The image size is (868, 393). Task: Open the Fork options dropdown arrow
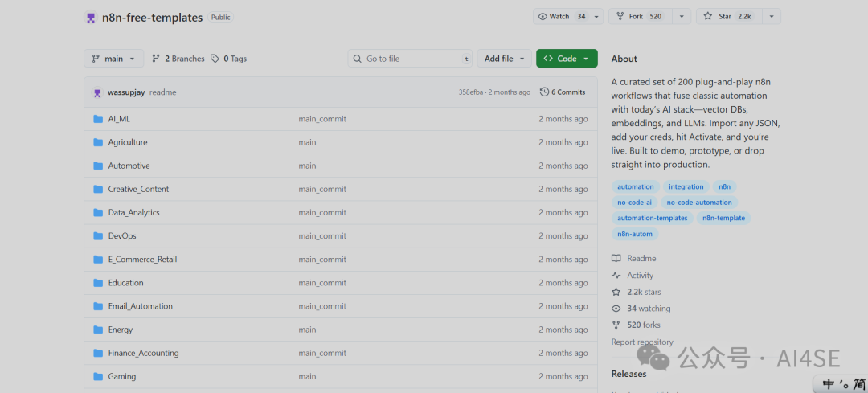click(682, 17)
